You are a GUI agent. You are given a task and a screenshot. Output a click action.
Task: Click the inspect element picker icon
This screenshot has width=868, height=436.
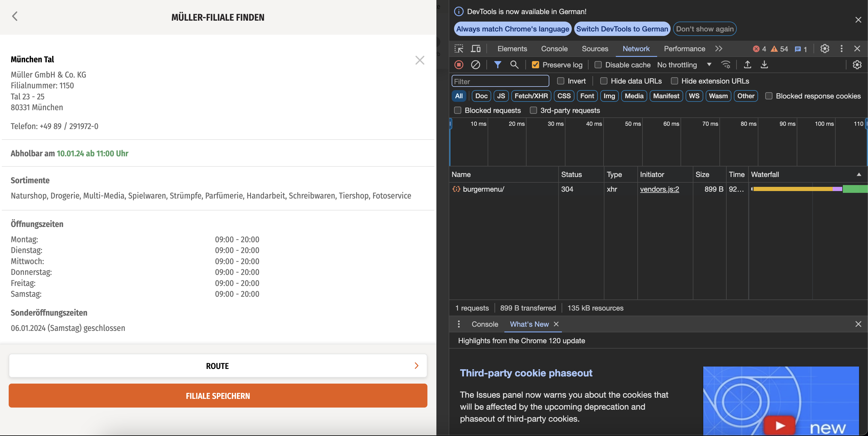[x=459, y=49]
